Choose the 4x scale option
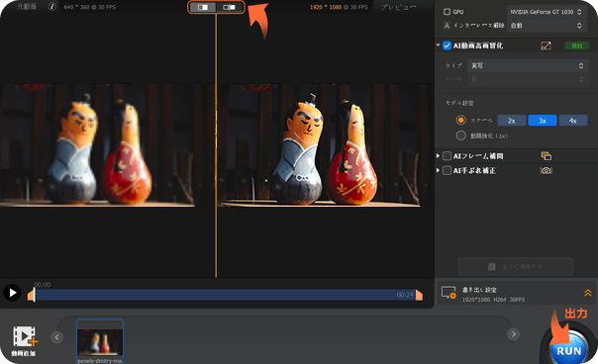598x364 pixels. [x=573, y=121]
